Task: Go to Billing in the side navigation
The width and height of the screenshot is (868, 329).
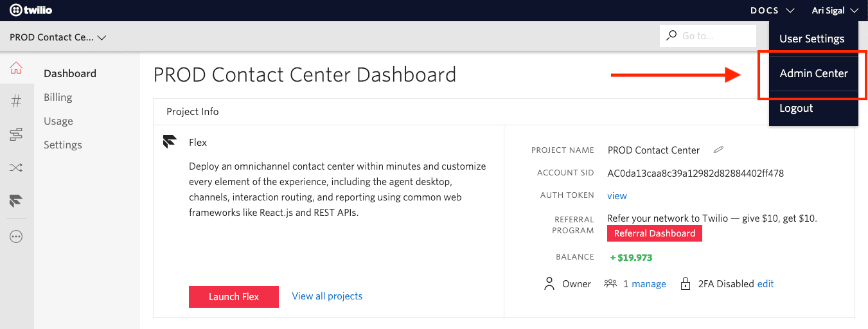Action: click(x=58, y=97)
